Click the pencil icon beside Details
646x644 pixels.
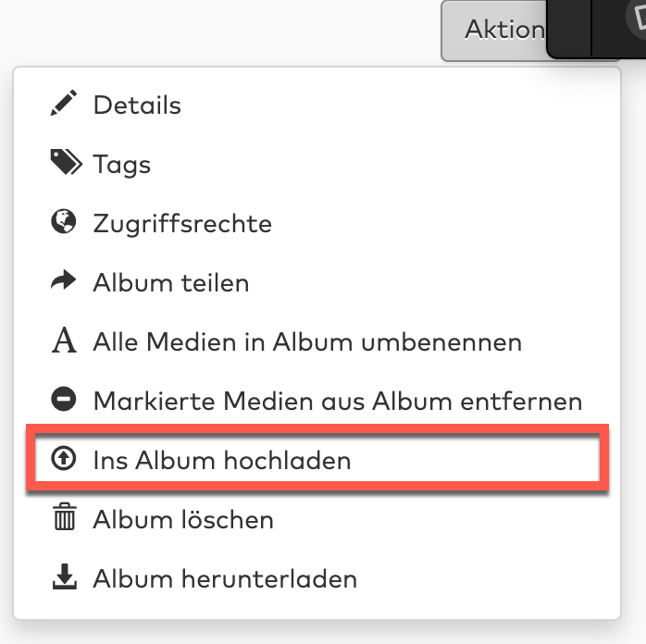(x=63, y=105)
